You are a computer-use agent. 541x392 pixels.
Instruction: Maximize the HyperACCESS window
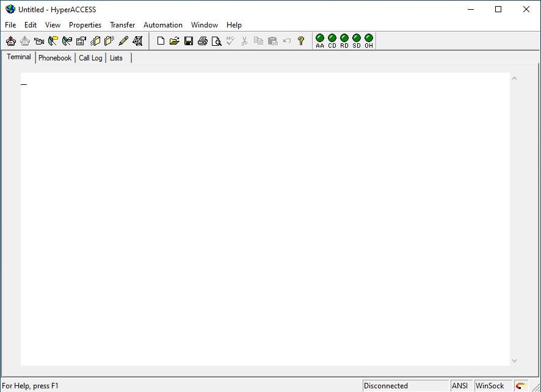(x=498, y=9)
